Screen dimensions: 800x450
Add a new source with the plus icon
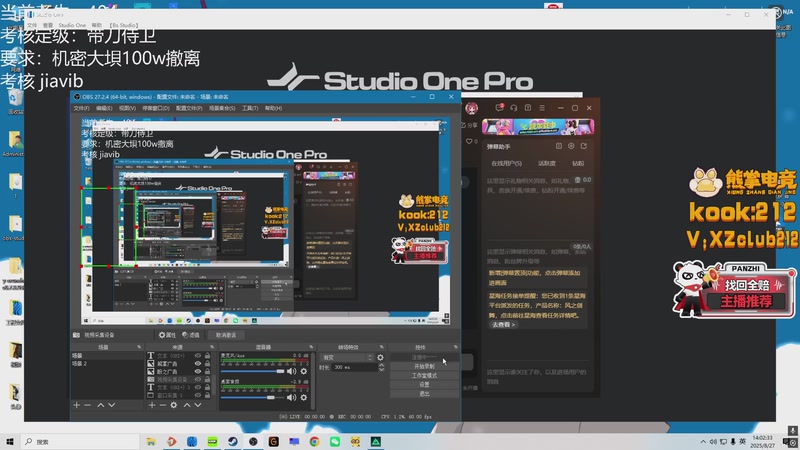coord(152,405)
